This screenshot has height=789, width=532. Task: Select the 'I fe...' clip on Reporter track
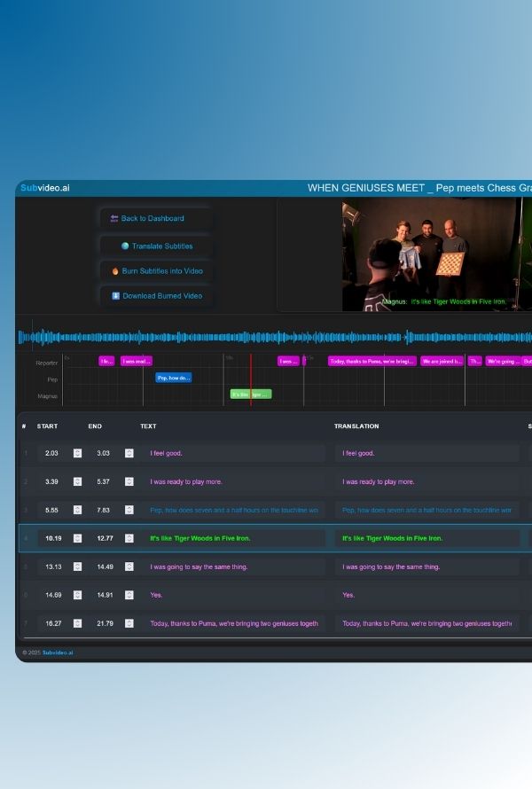coord(106,362)
